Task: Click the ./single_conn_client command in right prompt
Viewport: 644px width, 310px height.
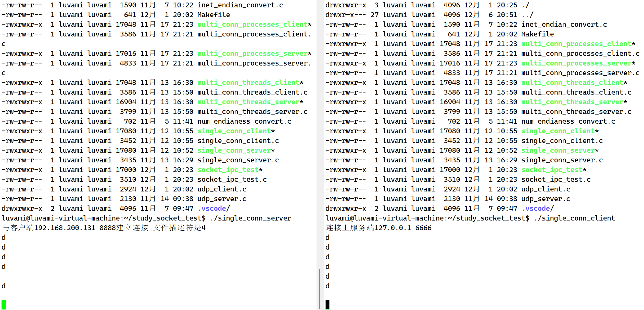Action: click(575, 218)
